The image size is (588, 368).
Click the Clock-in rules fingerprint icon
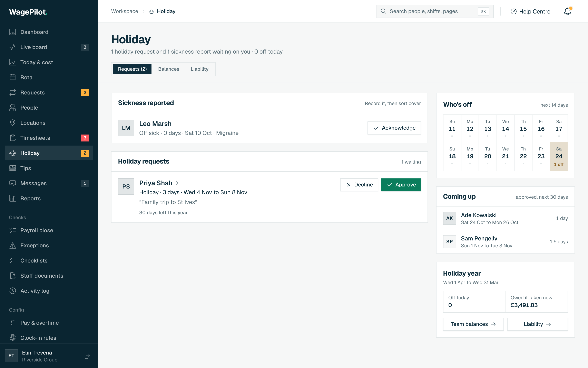13,338
